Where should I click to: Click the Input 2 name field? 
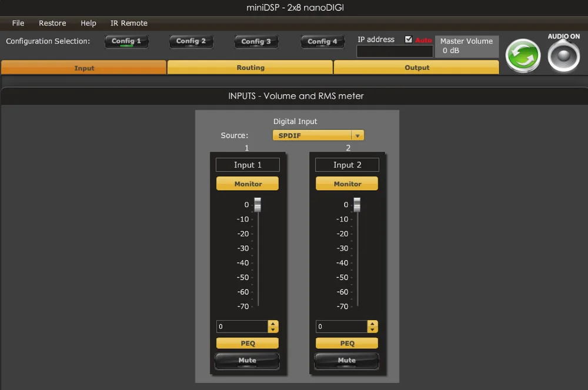tap(348, 165)
